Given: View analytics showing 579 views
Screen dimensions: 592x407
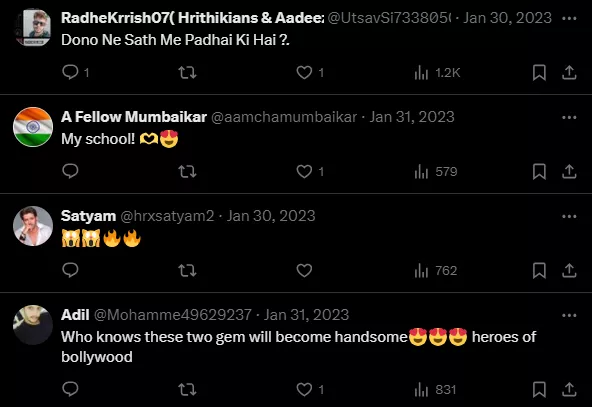Looking at the screenshot, I should (436, 171).
